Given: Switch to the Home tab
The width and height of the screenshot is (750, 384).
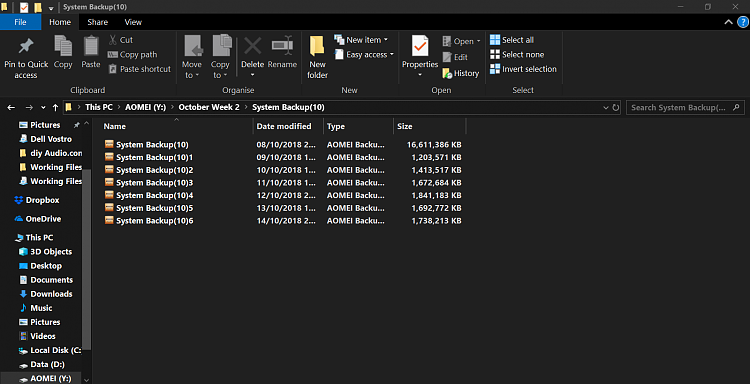Looking at the screenshot, I should (60, 22).
